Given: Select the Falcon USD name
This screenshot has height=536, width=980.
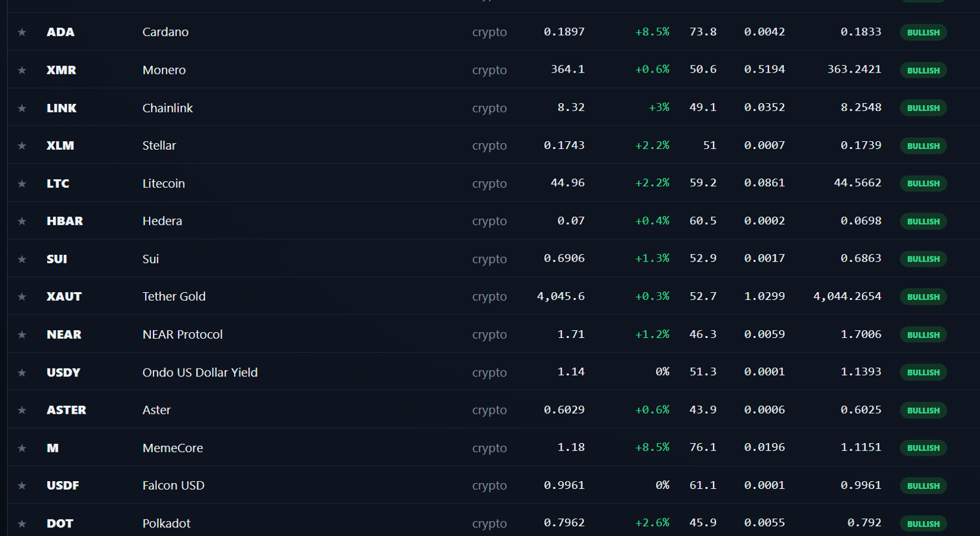Looking at the screenshot, I should 173,486.
